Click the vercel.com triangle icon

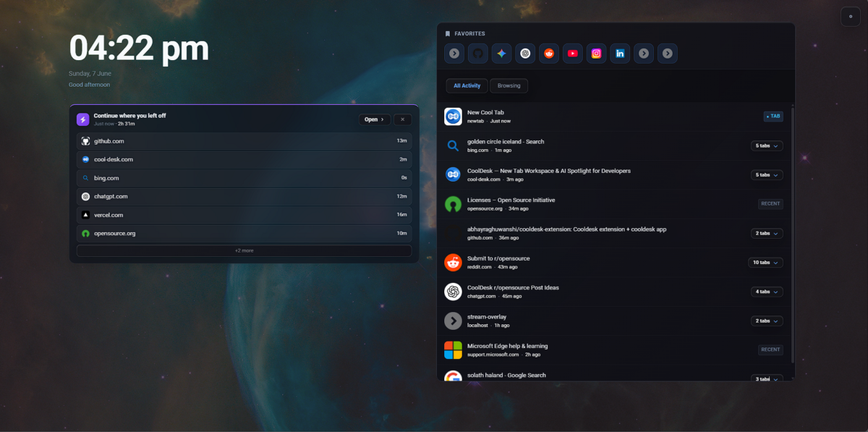coord(85,215)
